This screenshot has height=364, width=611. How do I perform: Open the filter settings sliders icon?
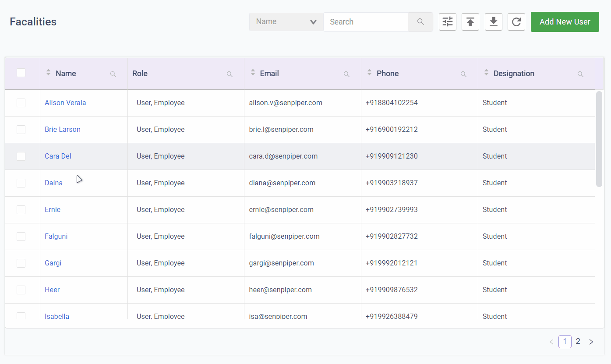pos(447,22)
